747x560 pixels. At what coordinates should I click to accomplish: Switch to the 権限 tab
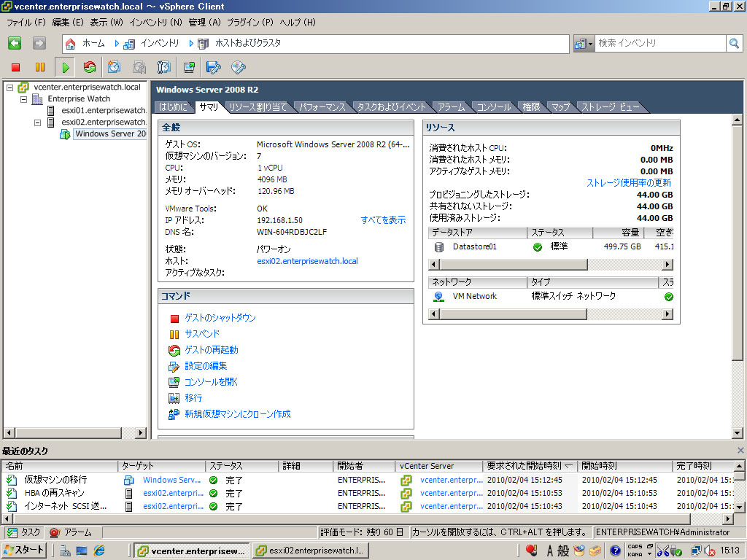pos(531,107)
